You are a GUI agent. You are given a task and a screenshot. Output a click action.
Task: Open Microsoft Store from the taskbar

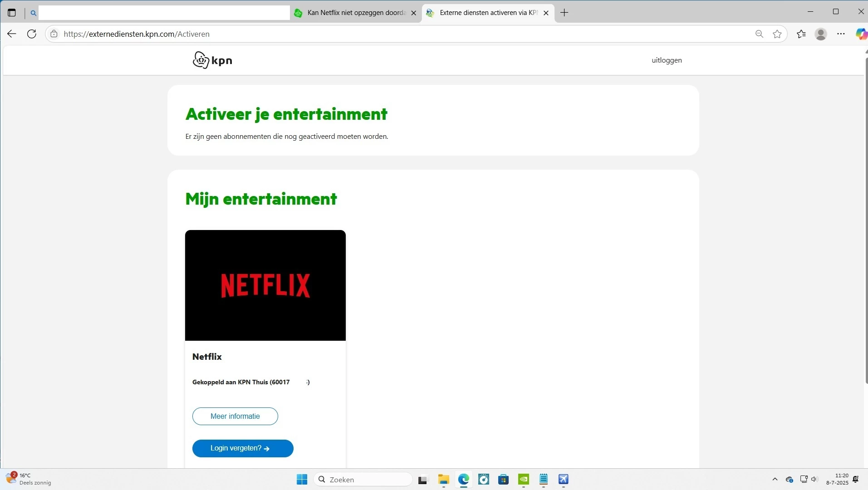(x=503, y=480)
